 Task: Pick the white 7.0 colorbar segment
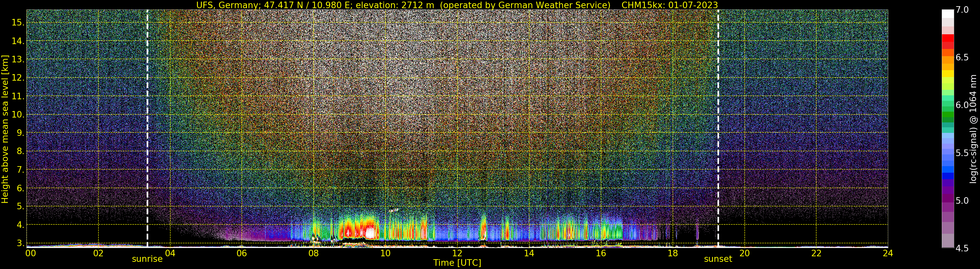948,14
